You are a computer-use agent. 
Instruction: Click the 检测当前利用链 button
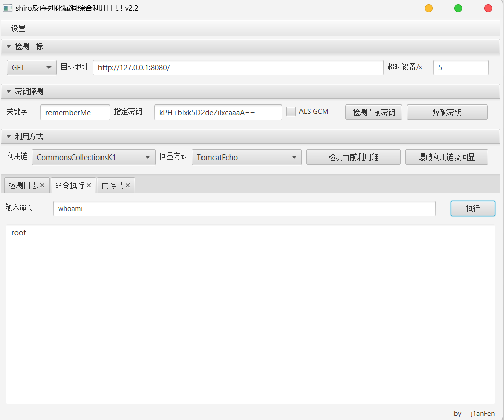tap(353, 157)
